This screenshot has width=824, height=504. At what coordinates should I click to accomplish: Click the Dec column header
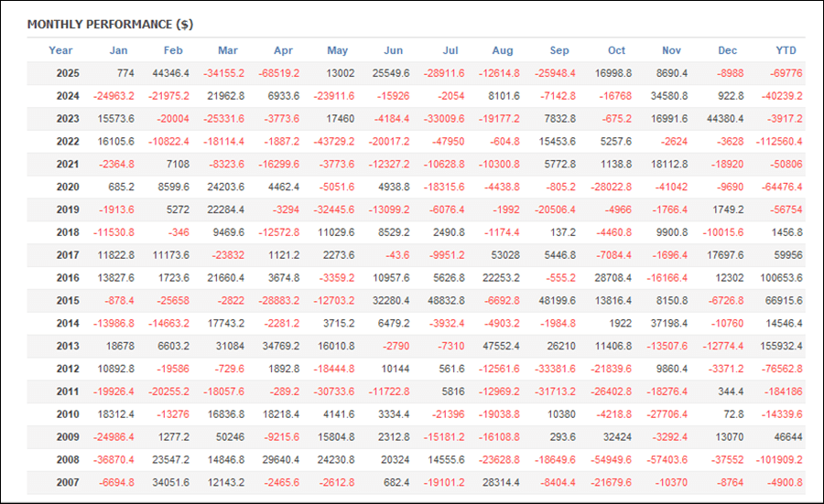pyautogui.click(x=728, y=50)
